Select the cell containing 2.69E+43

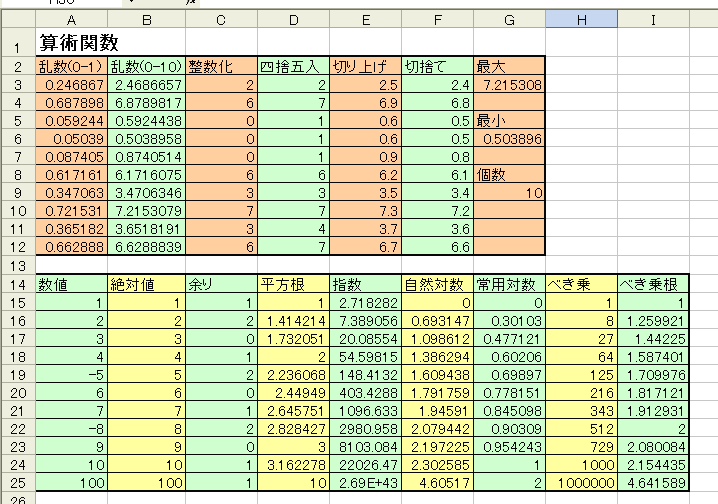(x=365, y=483)
